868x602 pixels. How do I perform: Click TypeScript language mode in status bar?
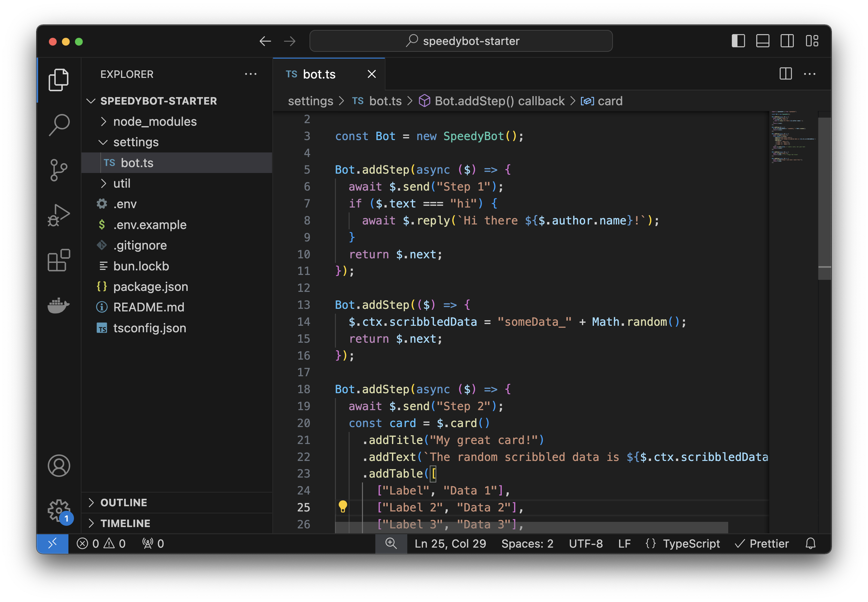[x=691, y=544]
